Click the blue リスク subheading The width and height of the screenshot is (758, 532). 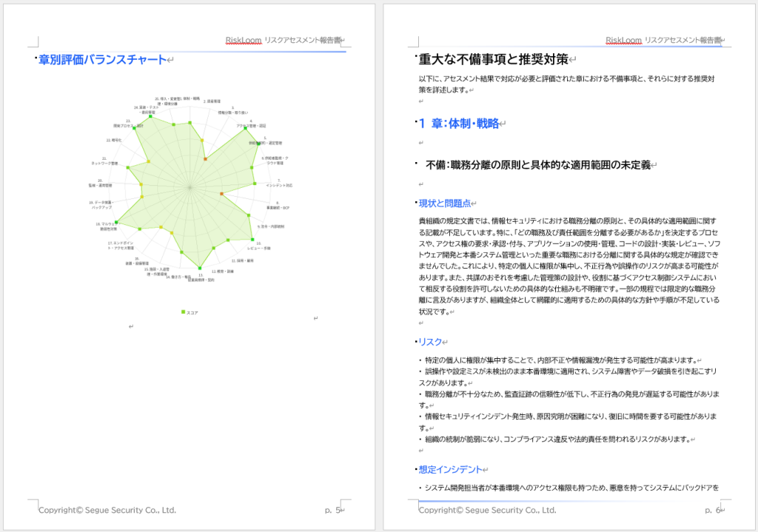430,342
